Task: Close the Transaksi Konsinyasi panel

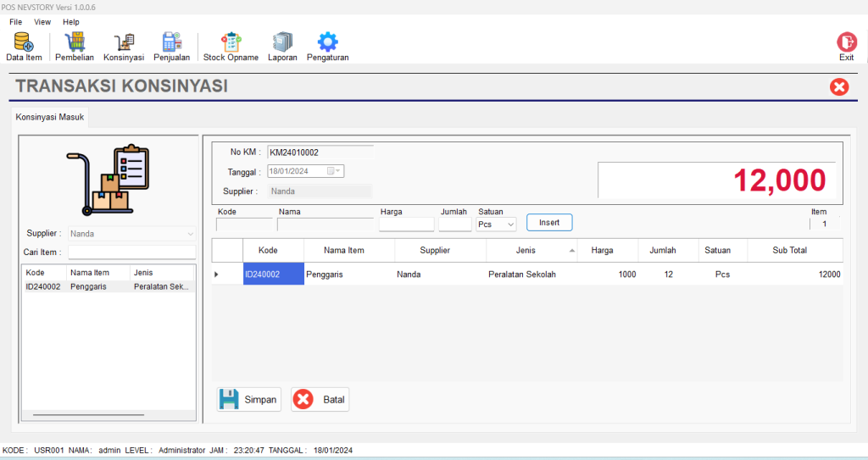Action: [x=839, y=86]
